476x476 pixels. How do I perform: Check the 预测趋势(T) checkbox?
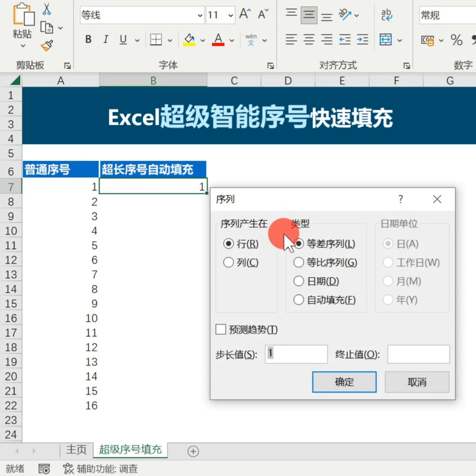click(221, 329)
